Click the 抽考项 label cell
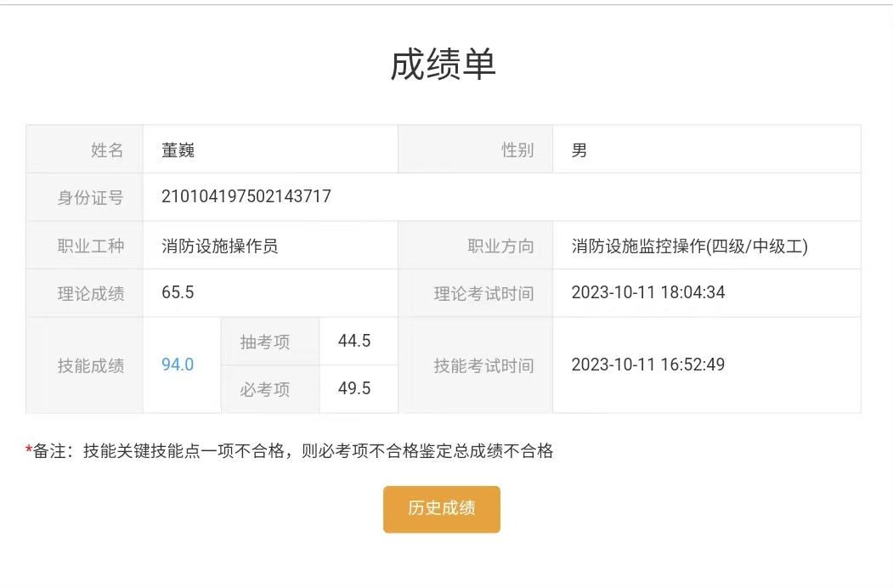The image size is (893, 588). pyautogui.click(x=270, y=341)
